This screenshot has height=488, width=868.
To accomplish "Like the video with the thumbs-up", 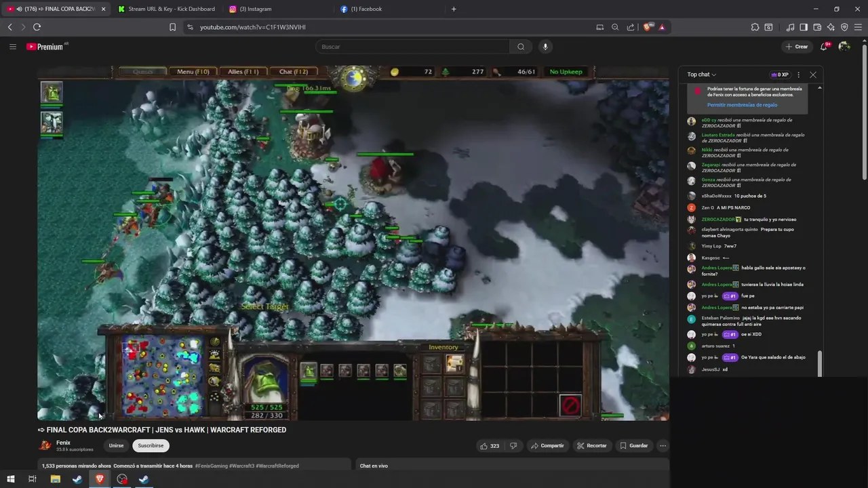I will tap(490, 445).
